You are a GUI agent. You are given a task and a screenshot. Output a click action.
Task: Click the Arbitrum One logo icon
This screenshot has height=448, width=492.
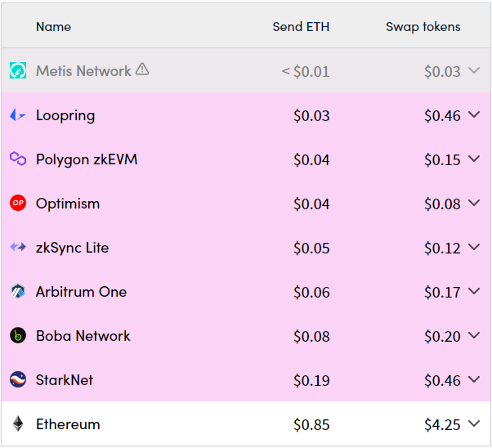(x=18, y=291)
